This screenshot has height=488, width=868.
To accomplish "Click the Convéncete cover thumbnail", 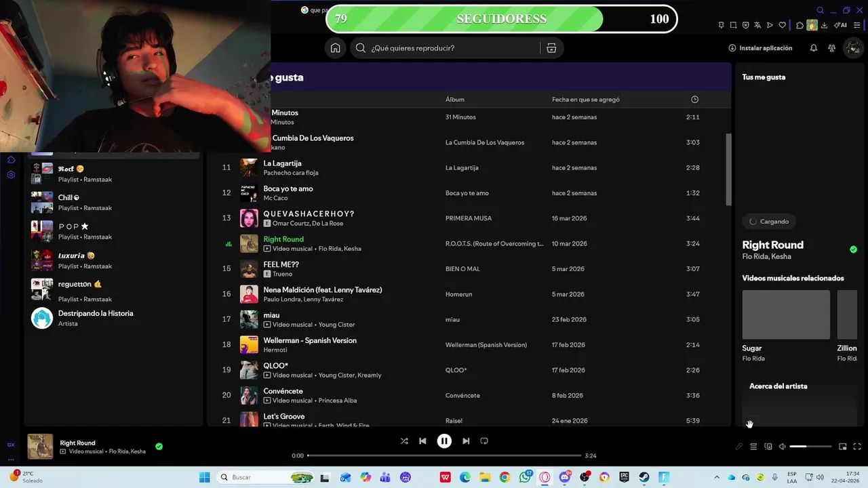I will [x=249, y=395].
